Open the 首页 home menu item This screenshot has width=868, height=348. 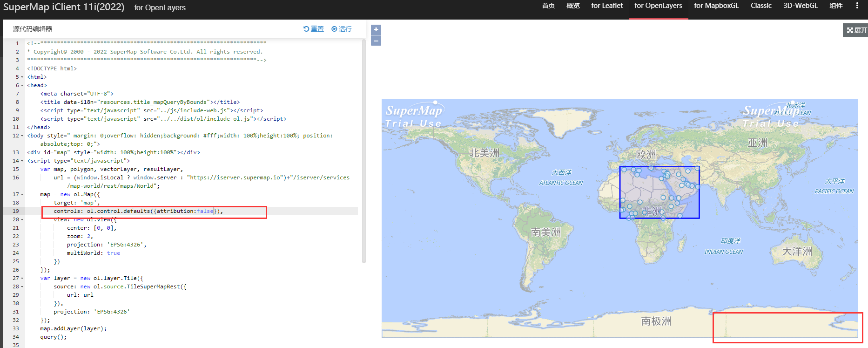(x=548, y=6)
